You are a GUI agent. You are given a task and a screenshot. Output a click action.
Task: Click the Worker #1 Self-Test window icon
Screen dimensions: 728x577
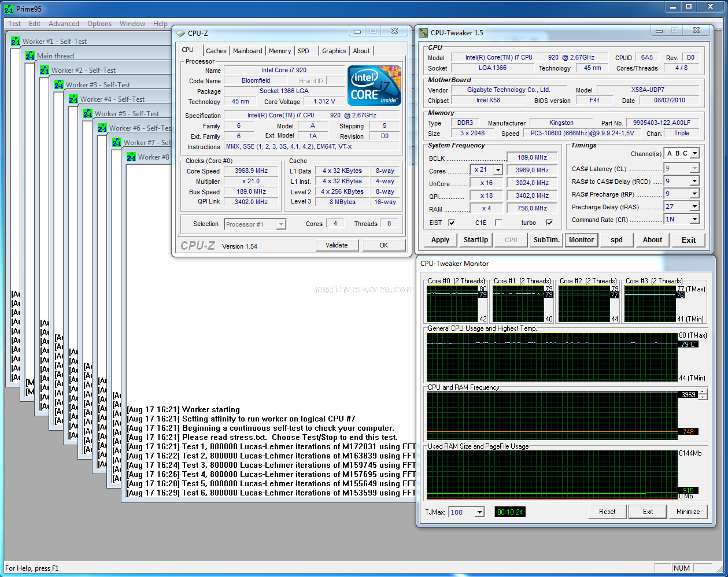click(16, 41)
